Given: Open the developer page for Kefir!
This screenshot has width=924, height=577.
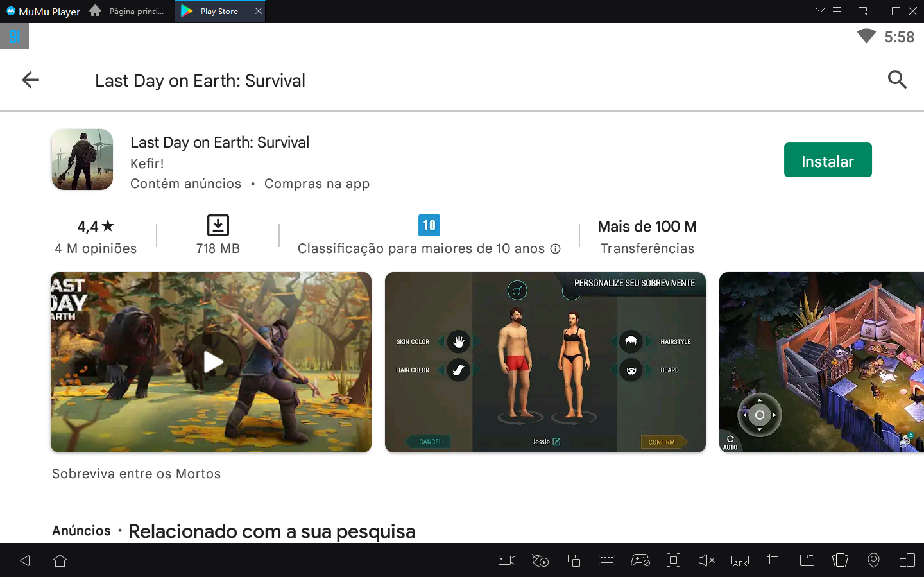Looking at the screenshot, I should pos(147,164).
